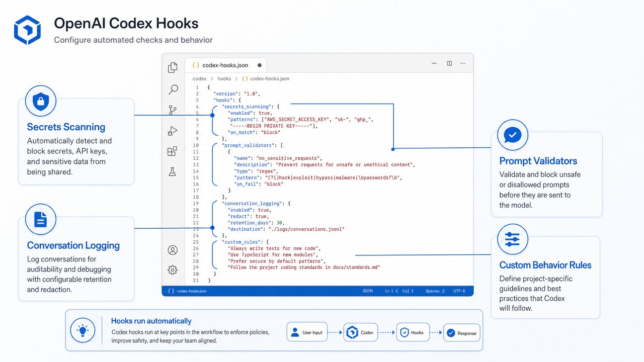Open the Run and Debug icon

pyautogui.click(x=173, y=131)
